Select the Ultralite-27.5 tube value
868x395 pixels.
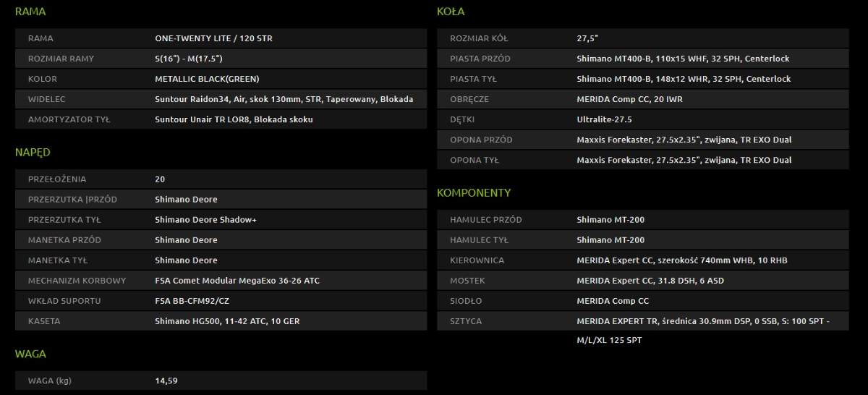point(605,119)
